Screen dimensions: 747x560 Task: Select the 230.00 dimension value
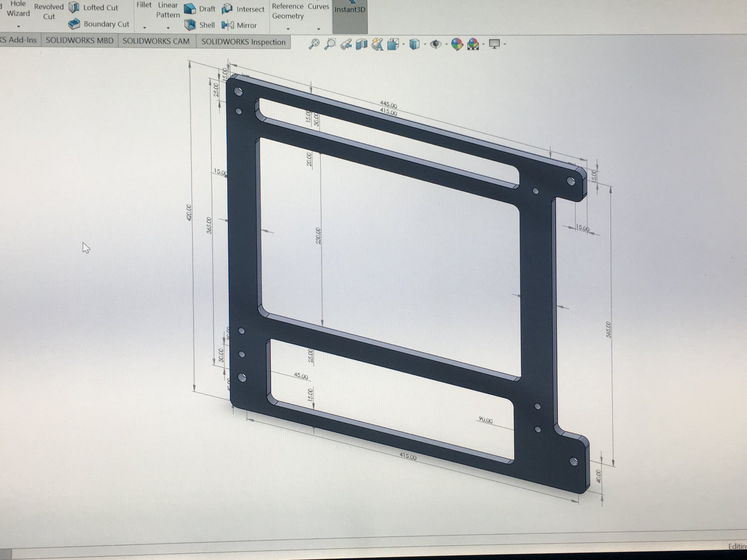pos(318,236)
